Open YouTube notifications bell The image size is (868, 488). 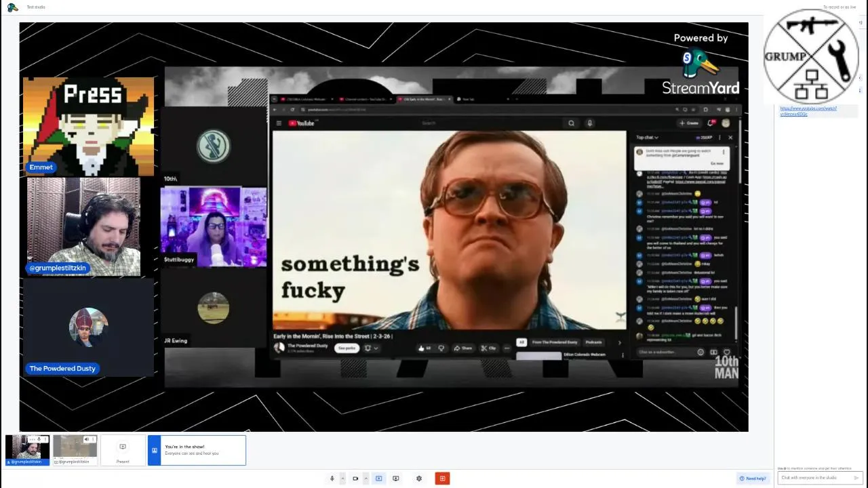(x=711, y=123)
